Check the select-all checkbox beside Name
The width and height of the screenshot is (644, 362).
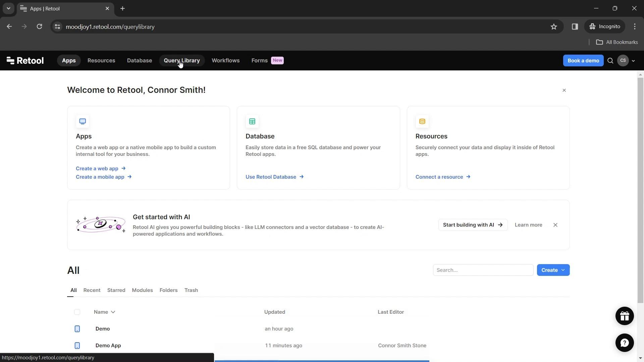(x=77, y=312)
